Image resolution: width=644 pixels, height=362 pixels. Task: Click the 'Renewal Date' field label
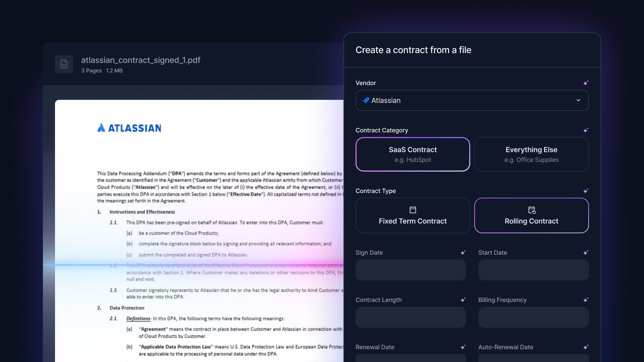(x=375, y=347)
